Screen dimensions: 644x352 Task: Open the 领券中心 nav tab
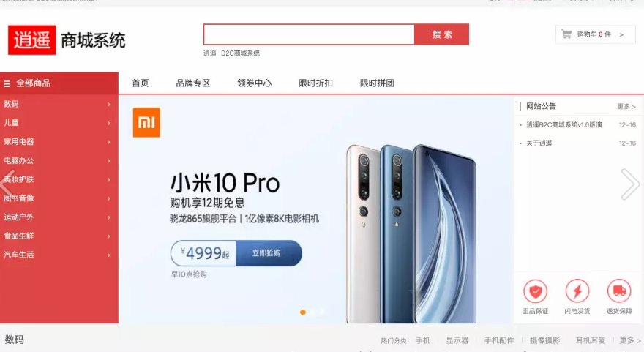tap(254, 83)
